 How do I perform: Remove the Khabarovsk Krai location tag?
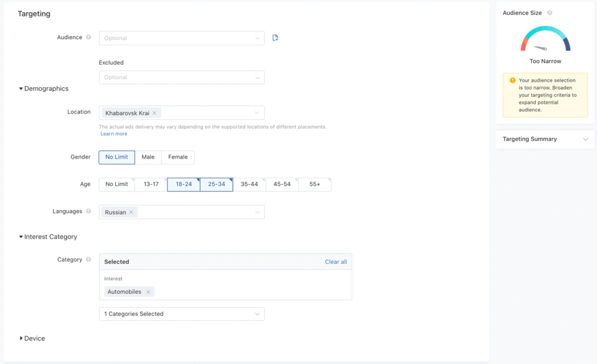[154, 113]
